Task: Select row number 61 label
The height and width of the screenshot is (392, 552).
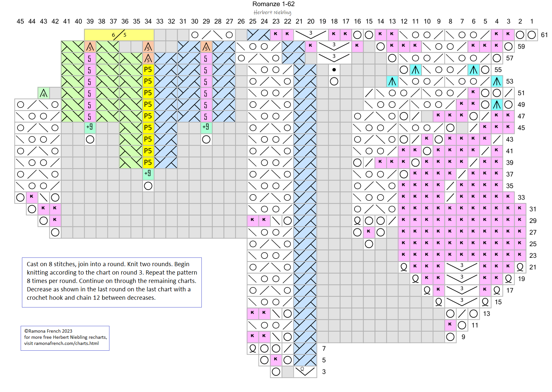Action: (x=544, y=35)
